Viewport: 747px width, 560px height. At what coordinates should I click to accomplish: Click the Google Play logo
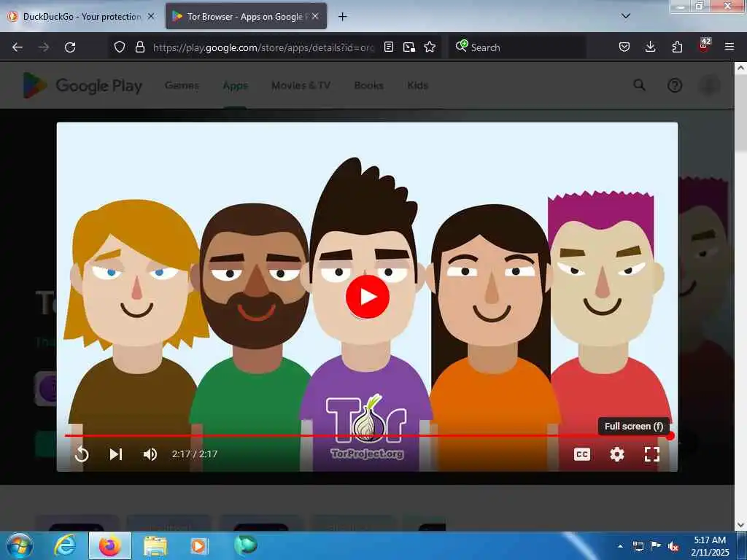(82, 85)
